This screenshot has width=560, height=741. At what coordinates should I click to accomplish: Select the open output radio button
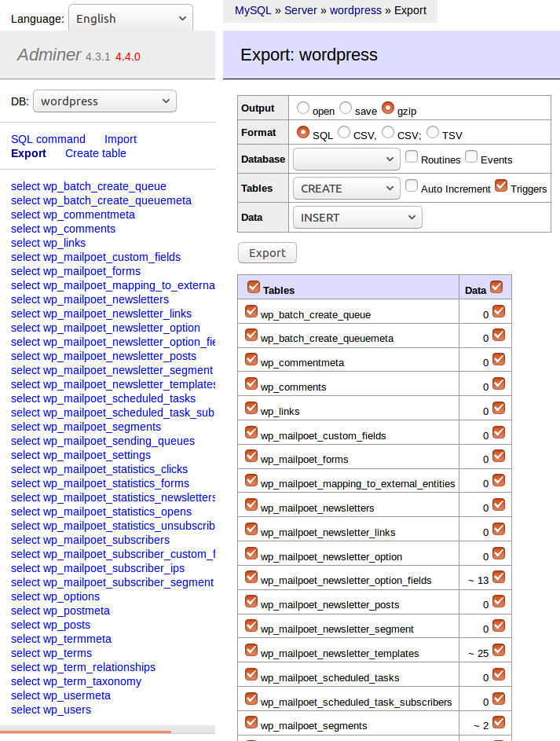pyautogui.click(x=303, y=108)
